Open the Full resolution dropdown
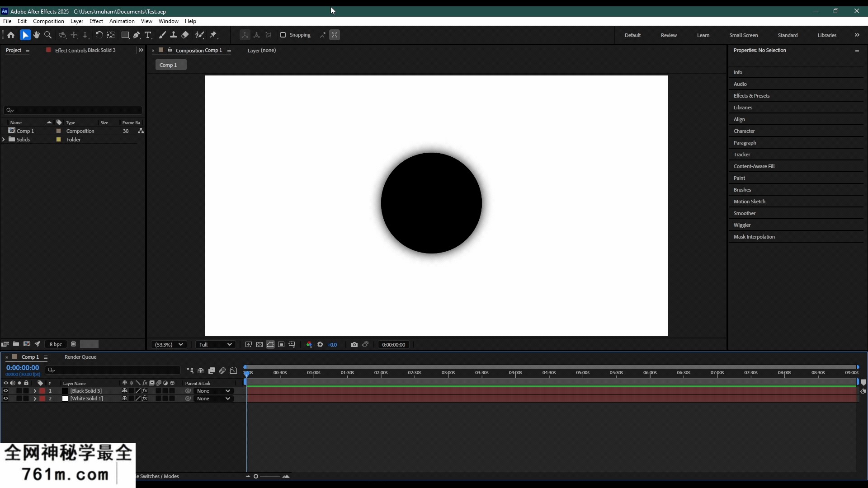Viewport: 868px width, 488px height. click(x=215, y=344)
